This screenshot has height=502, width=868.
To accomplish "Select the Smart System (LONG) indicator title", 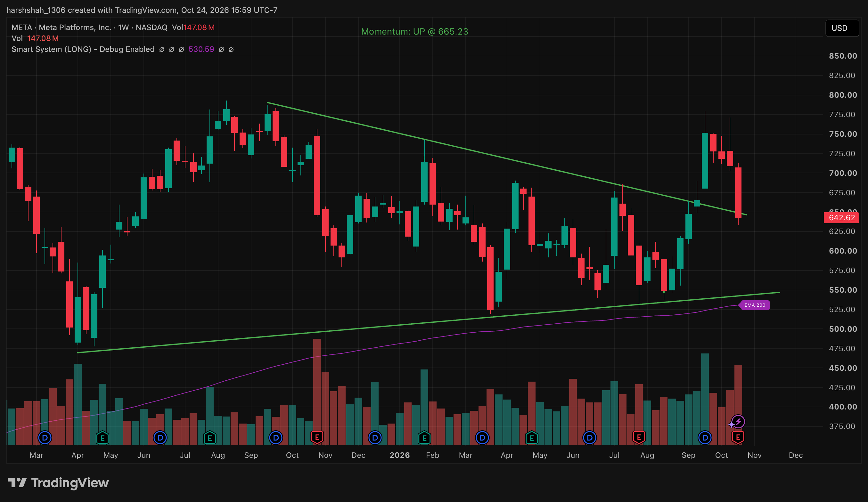I will (83, 49).
